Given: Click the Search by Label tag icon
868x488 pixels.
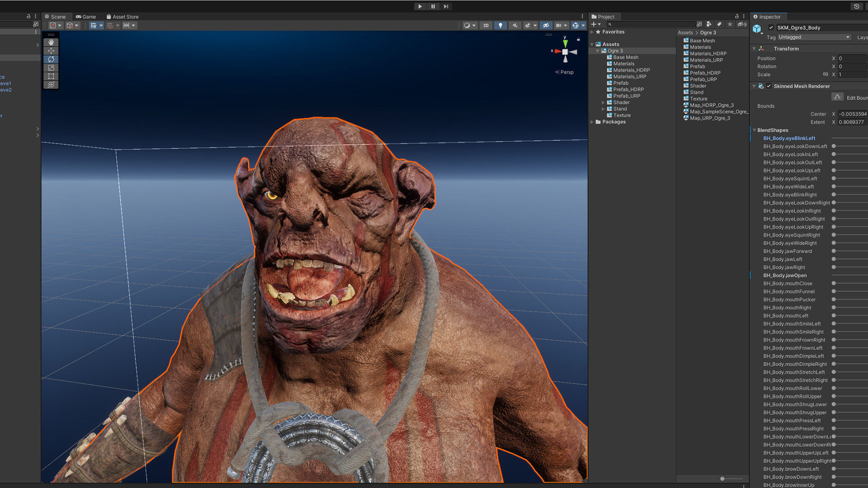Looking at the screenshot, I should [719, 24].
